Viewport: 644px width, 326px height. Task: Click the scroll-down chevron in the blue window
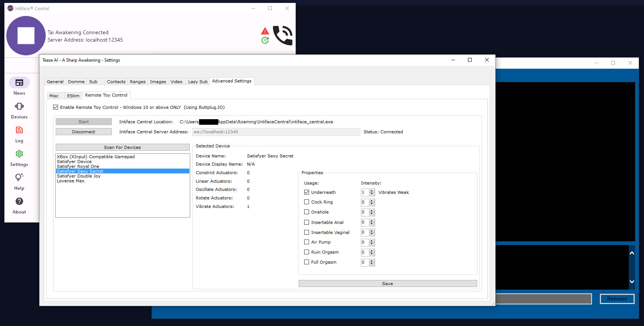pyautogui.click(x=632, y=281)
